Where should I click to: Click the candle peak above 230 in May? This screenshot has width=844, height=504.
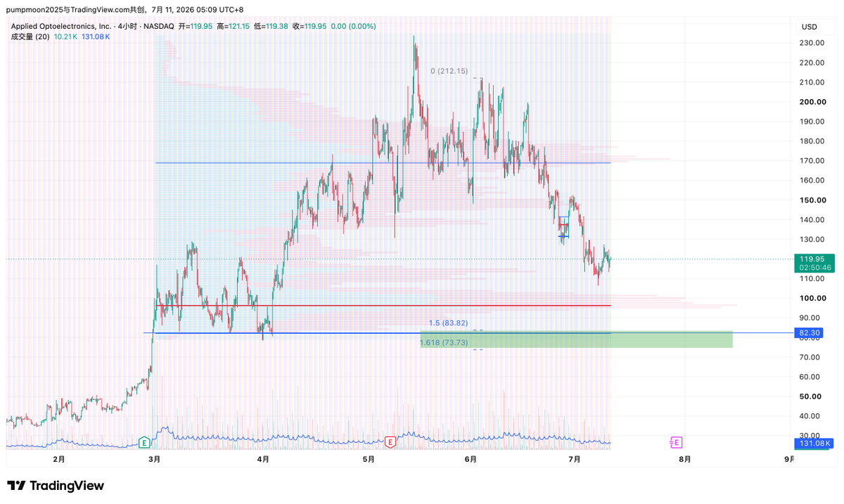[x=414, y=39]
